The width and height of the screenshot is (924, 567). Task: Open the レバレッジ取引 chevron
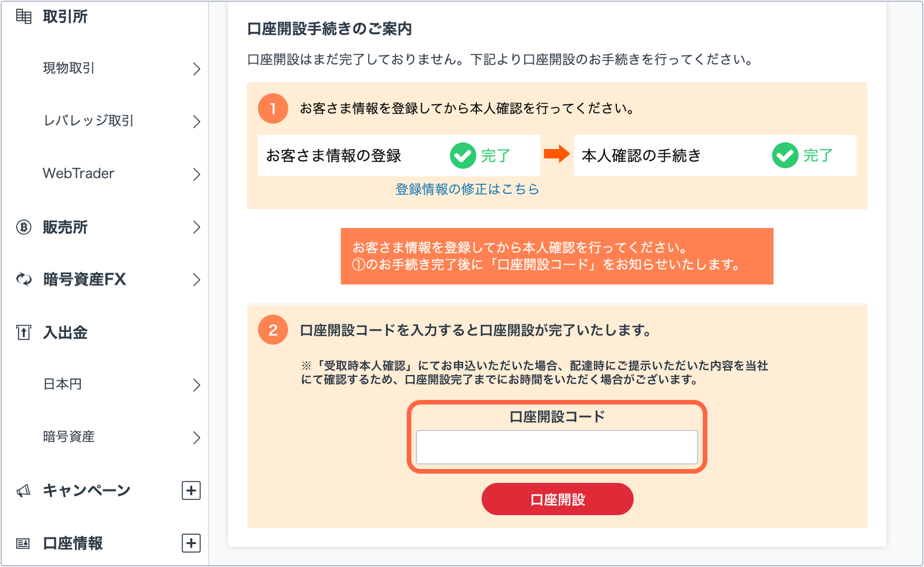click(x=196, y=122)
